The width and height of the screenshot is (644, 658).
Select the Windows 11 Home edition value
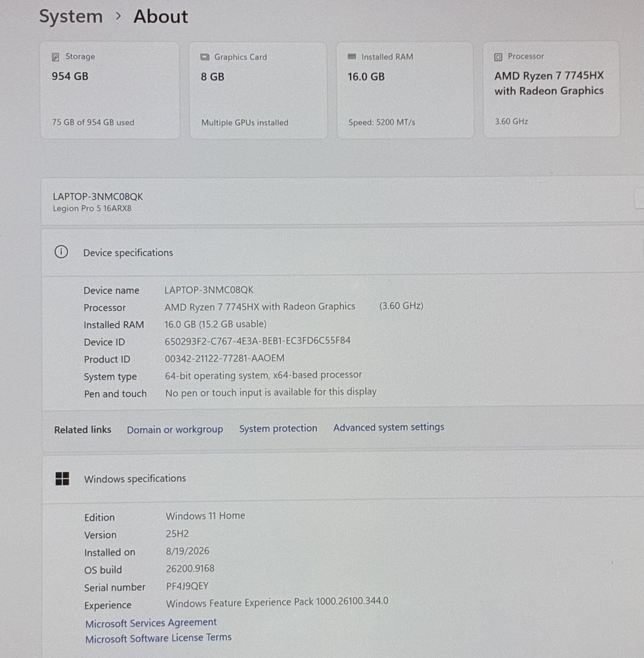click(206, 516)
